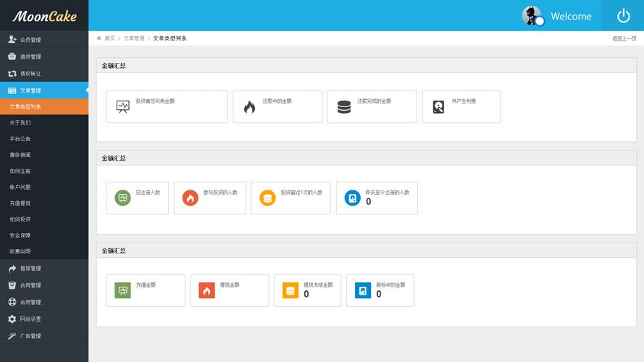Go to 媒体新闻 in the sidebar
This screenshot has height=362, width=644.
click(20, 155)
